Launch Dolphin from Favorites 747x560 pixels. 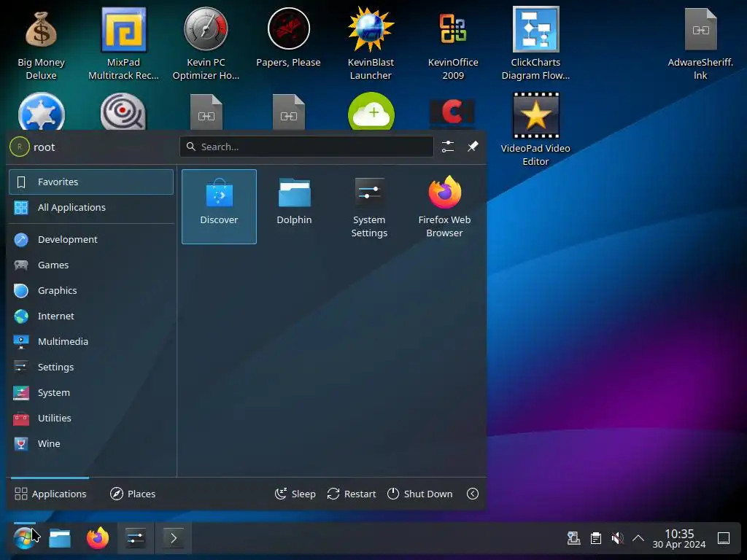pos(295,206)
